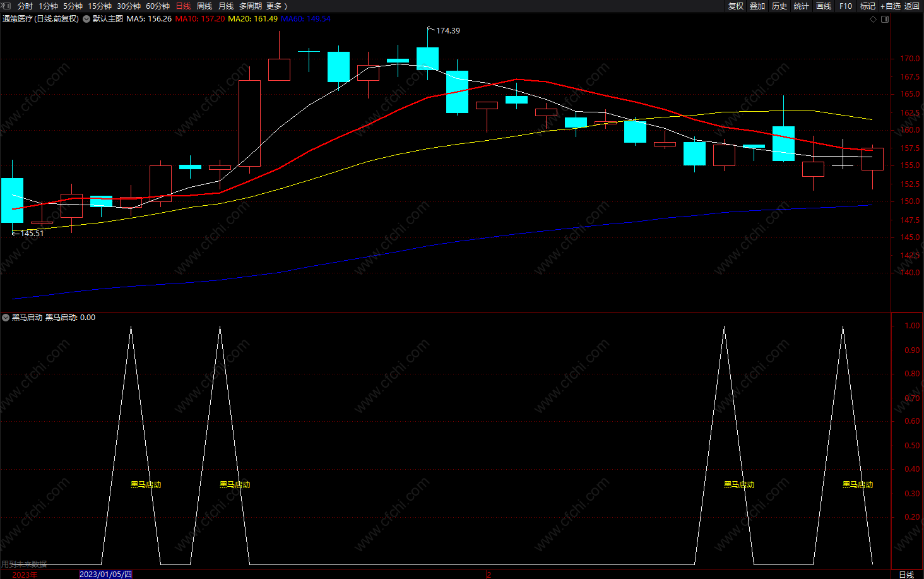Image resolution: width=924 pixels, height=579 pixels.
Task: Click the 140.0 price axis label
Action: coord(910,273)
